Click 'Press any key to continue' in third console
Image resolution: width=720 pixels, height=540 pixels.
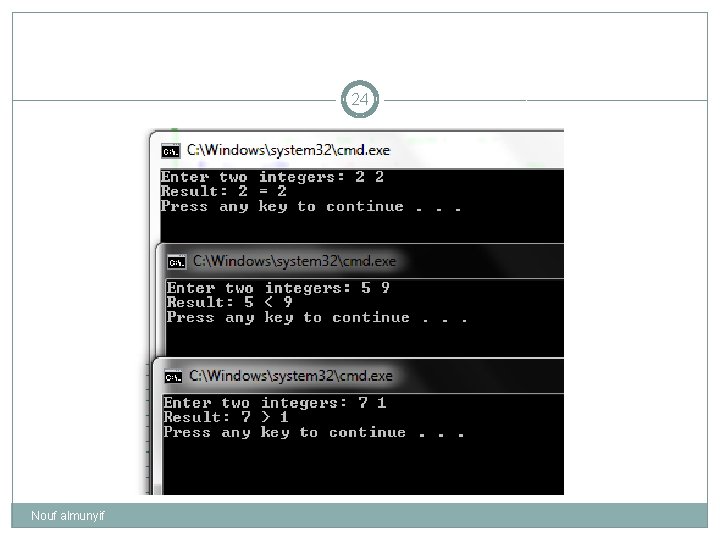tap(314, 433)
